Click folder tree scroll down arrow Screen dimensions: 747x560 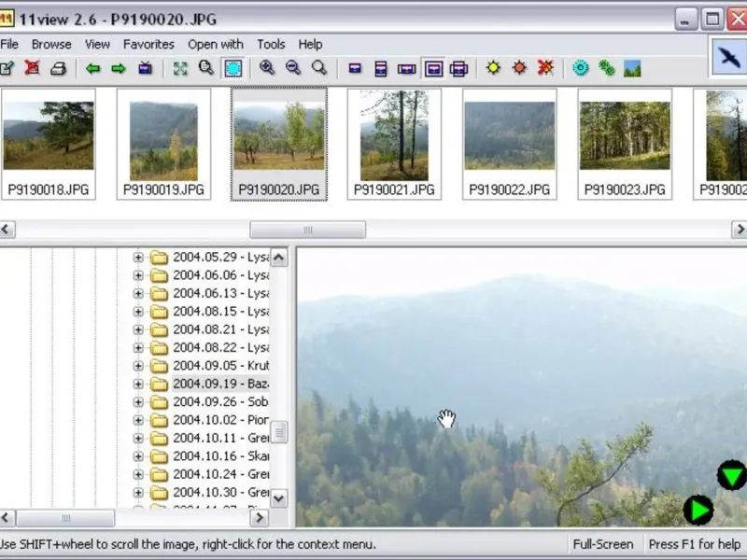[x=279, y=498]
